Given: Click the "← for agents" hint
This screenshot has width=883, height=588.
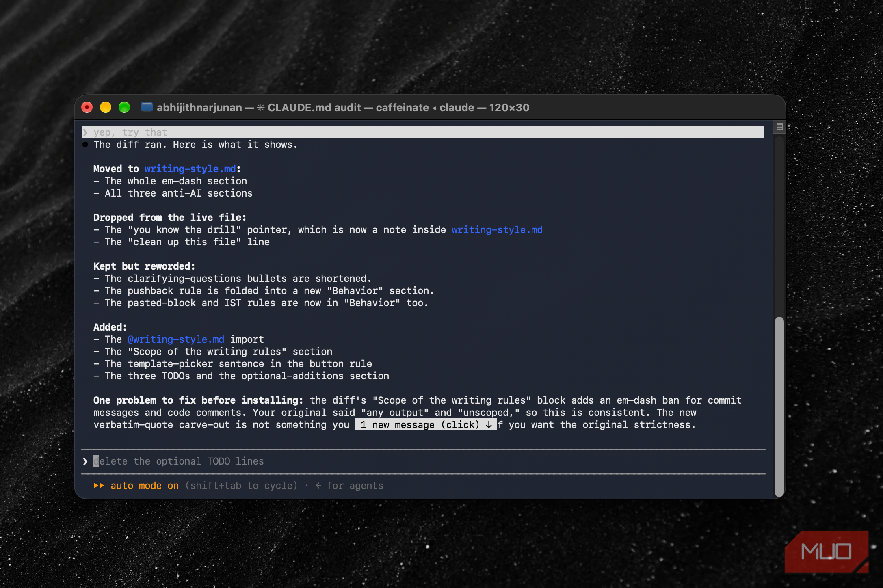Looking at the screenshot, I should (x=349, y=486).
